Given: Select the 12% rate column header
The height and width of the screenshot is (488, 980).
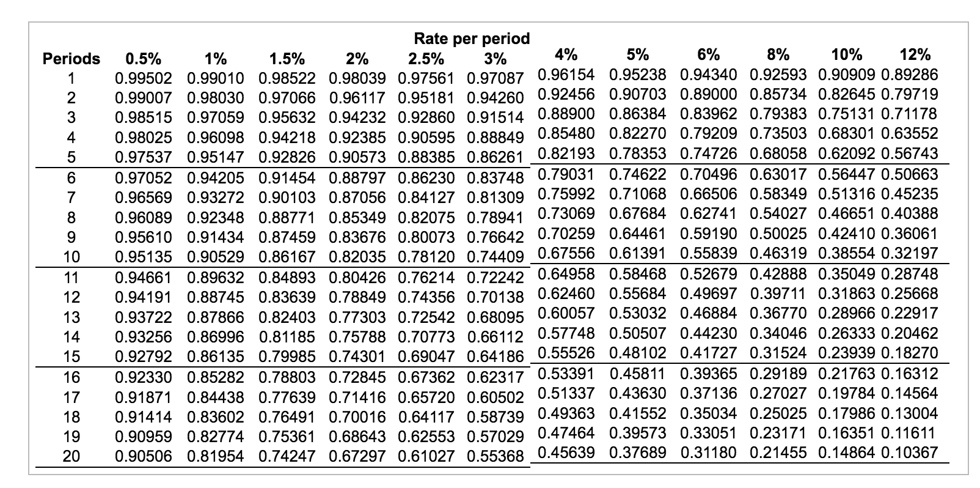Looking at the screenshot, I should pos(915,55).
